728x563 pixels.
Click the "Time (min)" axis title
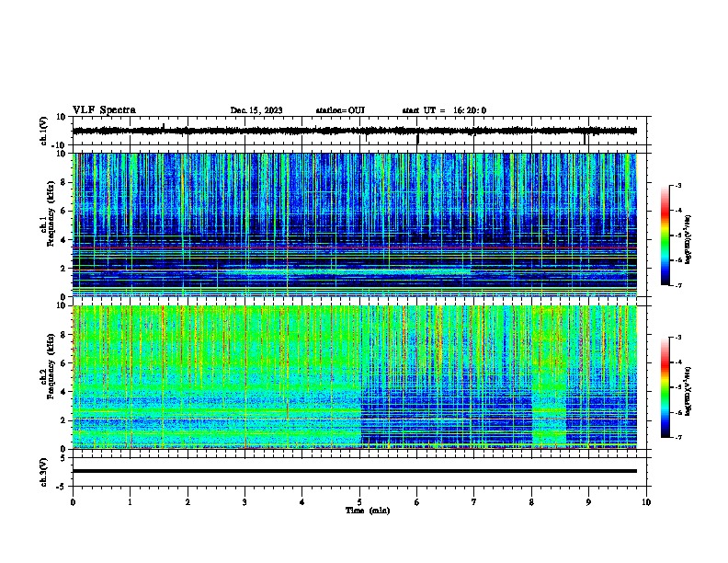tap(368, 511)
